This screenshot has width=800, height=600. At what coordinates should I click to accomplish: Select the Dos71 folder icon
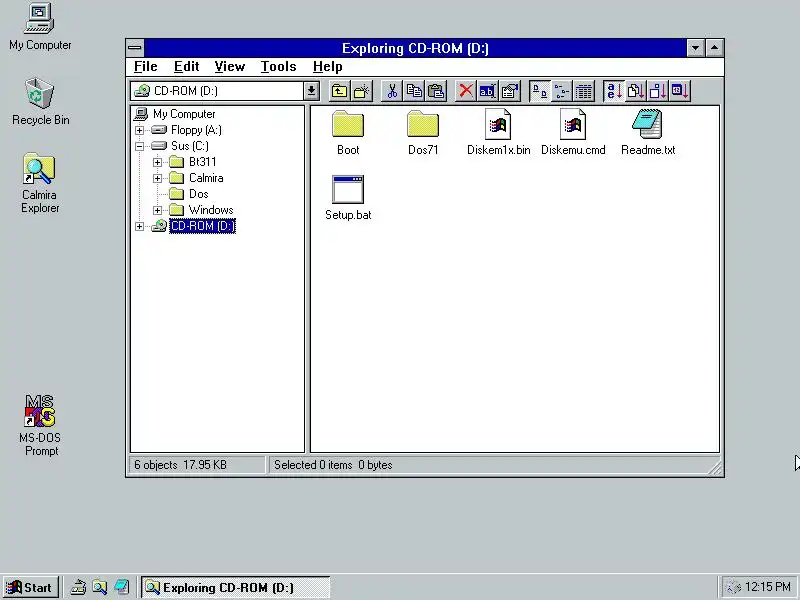tap(423, 133)
